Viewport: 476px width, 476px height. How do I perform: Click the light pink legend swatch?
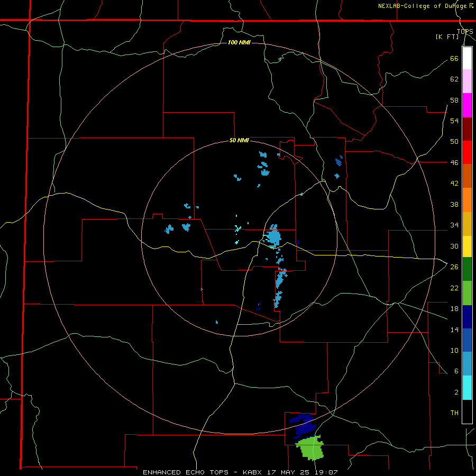click(x=467, y=81)
